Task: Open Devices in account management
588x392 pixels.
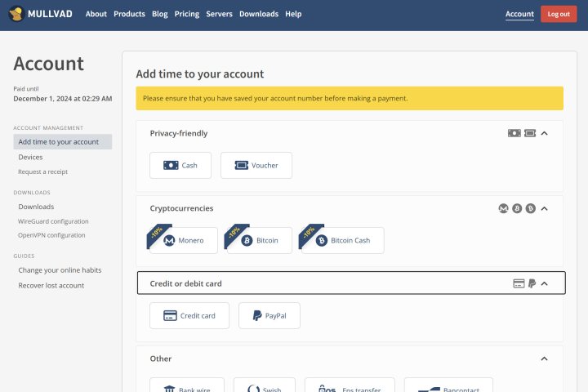Action: click(30, 157)
